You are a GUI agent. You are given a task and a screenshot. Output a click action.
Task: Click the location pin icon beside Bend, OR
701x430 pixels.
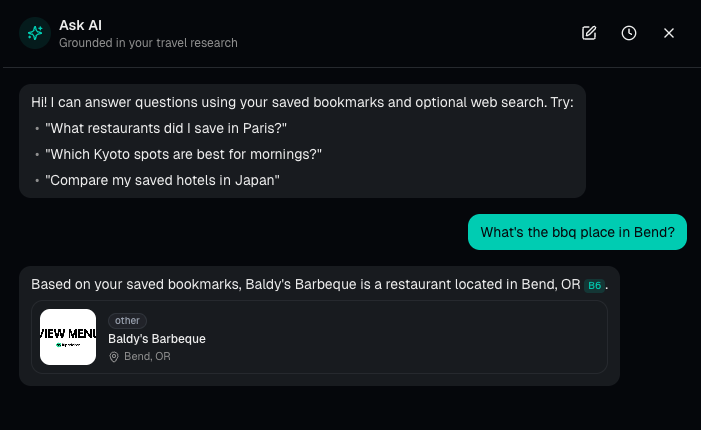coord(114,357)
